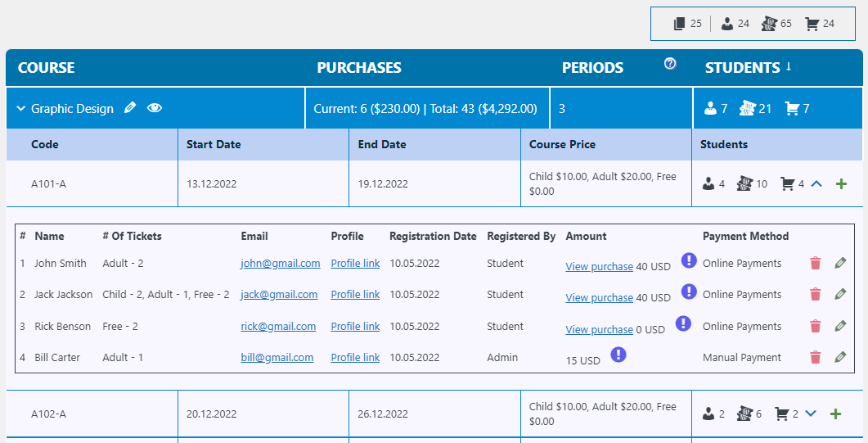Collapse the Graphic Design course row
This screenshot has width=868, height=443.
21,109
